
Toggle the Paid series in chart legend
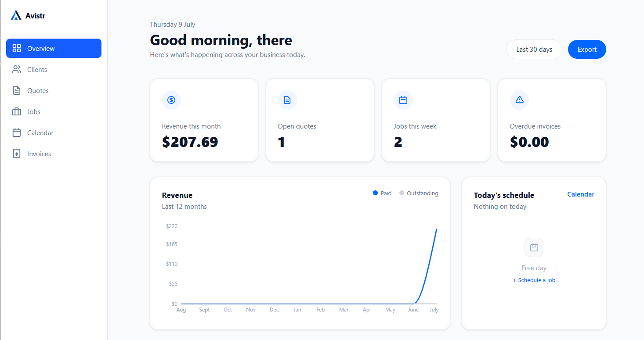pos(382,193)
